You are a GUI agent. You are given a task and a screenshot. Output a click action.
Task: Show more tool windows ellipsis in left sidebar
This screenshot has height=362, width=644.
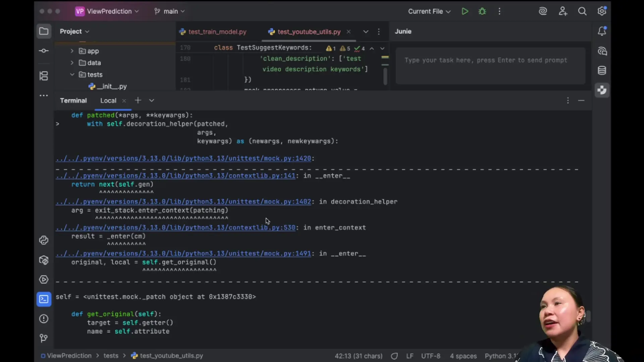[x=44, y=96]
